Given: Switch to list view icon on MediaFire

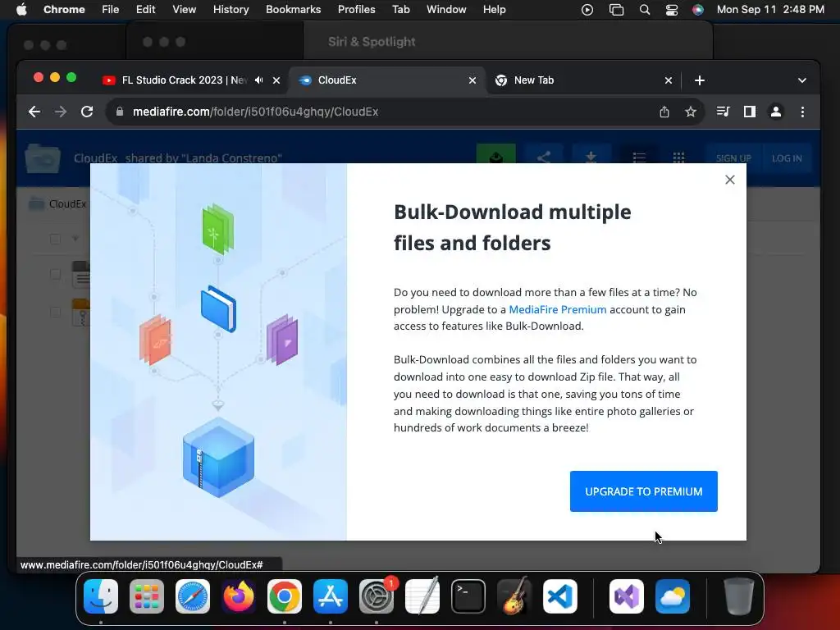Looking at the screenshot, I should coord(639,157).
